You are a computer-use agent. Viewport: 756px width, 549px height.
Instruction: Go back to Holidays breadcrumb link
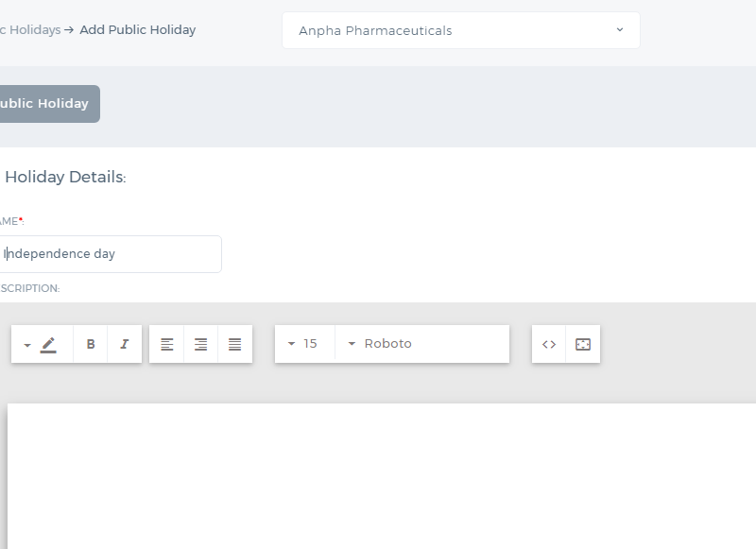pos(30,30)
